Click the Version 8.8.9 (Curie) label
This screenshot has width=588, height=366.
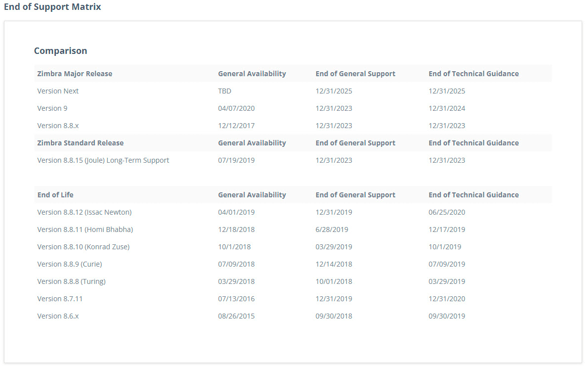click(70, 264)
